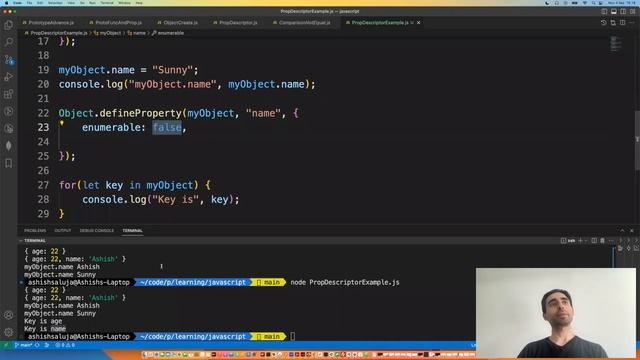Click "Key is" string on line 28
Image resolution: width=640 pixels, height=360 pixels.
pos(176,200)
